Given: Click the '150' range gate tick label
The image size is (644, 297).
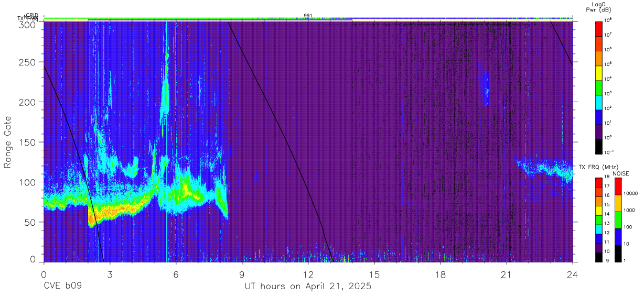Looking at the screenshot, I should click(x=27, y=142).
